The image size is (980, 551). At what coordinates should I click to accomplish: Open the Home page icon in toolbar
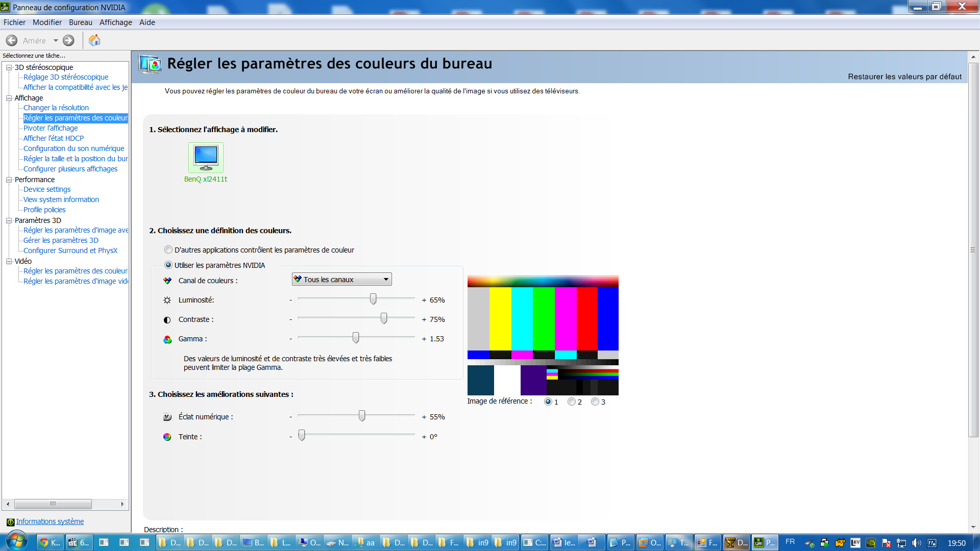point(94,40)
